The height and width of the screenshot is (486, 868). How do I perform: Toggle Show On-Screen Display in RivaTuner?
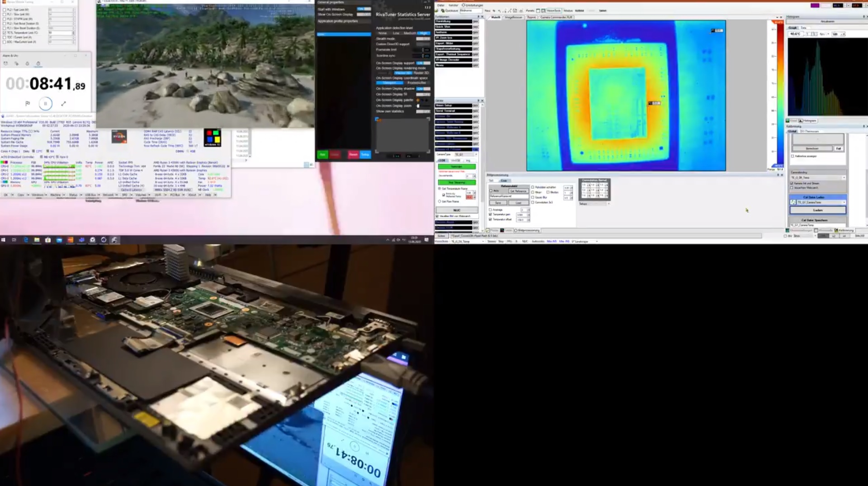(364, 14)
